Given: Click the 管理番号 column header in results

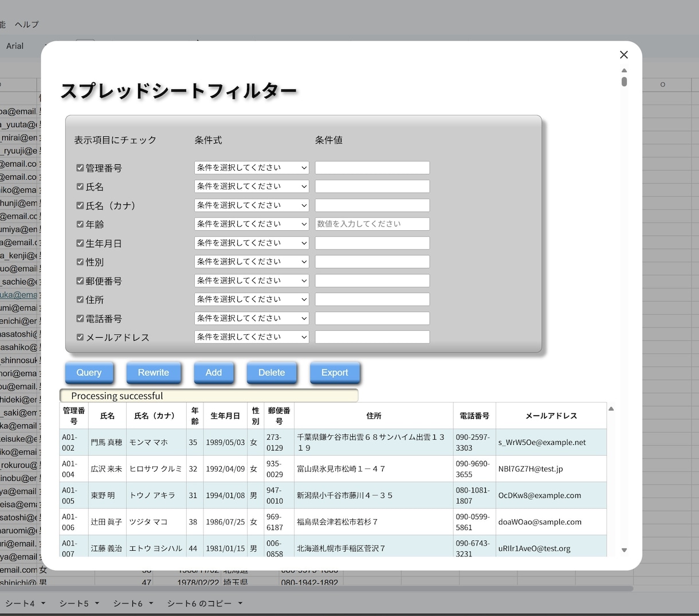Looking at the screenshot, I should [x=74, y=416].
